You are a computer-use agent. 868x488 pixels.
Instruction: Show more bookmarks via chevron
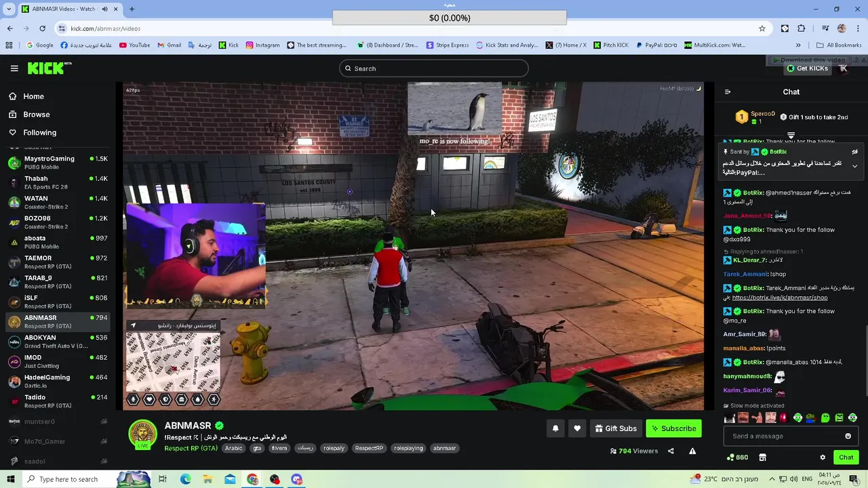click(798, 45)
